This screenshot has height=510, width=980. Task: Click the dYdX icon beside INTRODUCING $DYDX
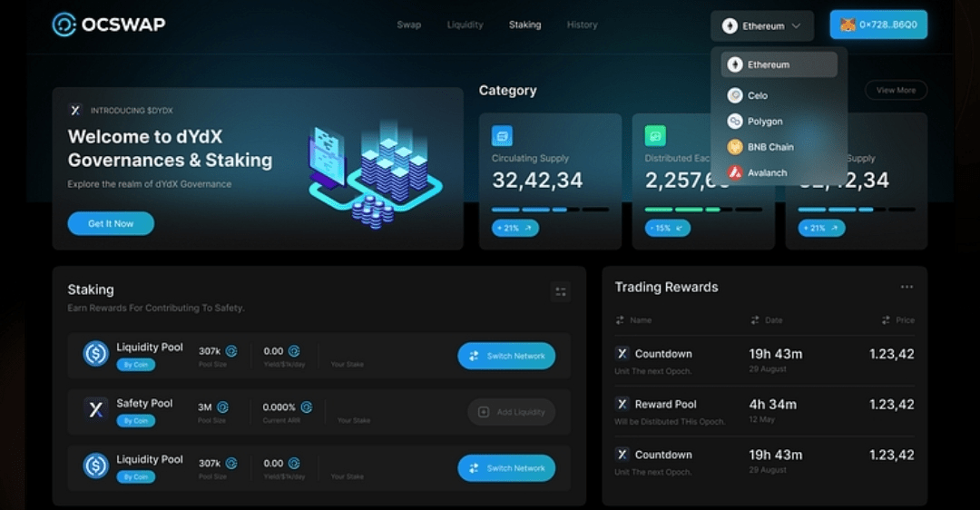(75, 110)
